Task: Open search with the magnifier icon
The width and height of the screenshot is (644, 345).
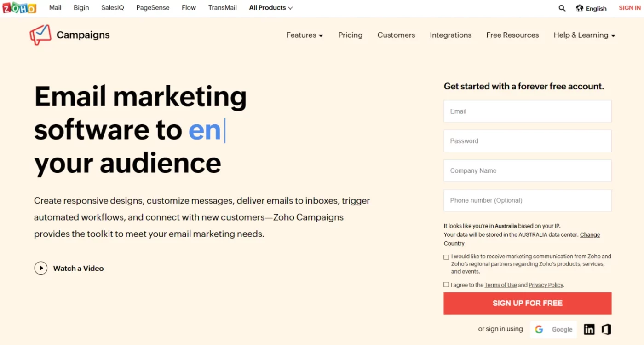Action: [x=562, y=8]
